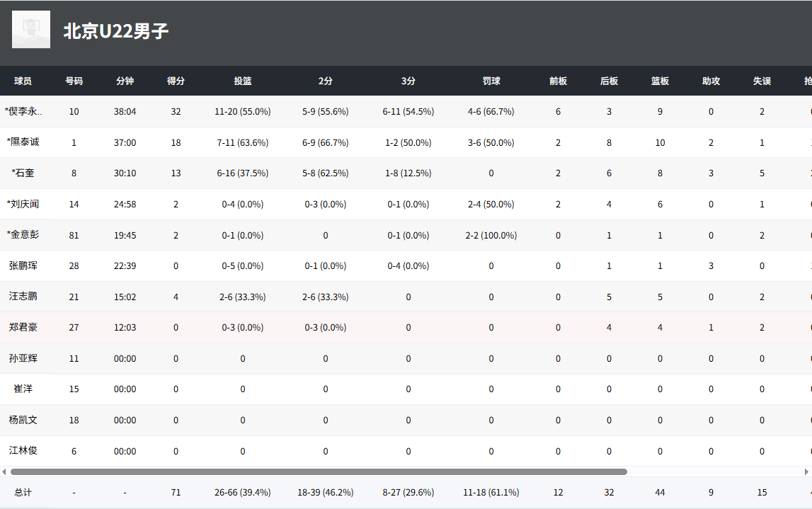Select player 刘庆闻 in the table

click(x=23, y=205)
